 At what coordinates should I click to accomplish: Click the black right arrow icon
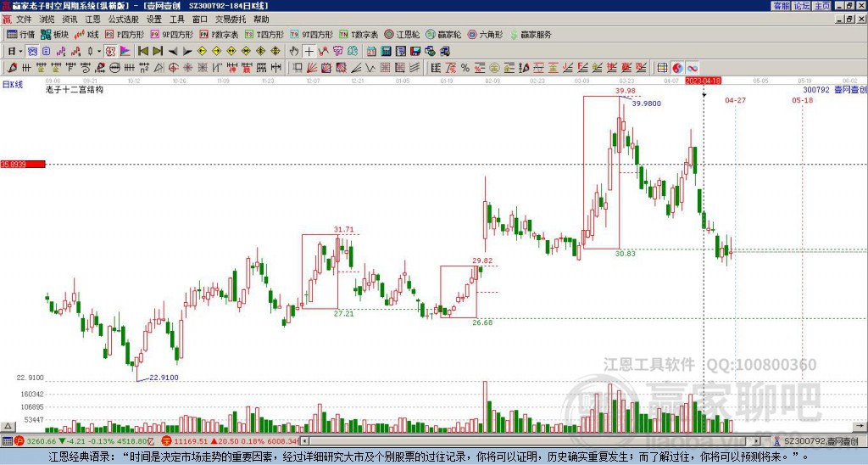(x=187, y=52)
